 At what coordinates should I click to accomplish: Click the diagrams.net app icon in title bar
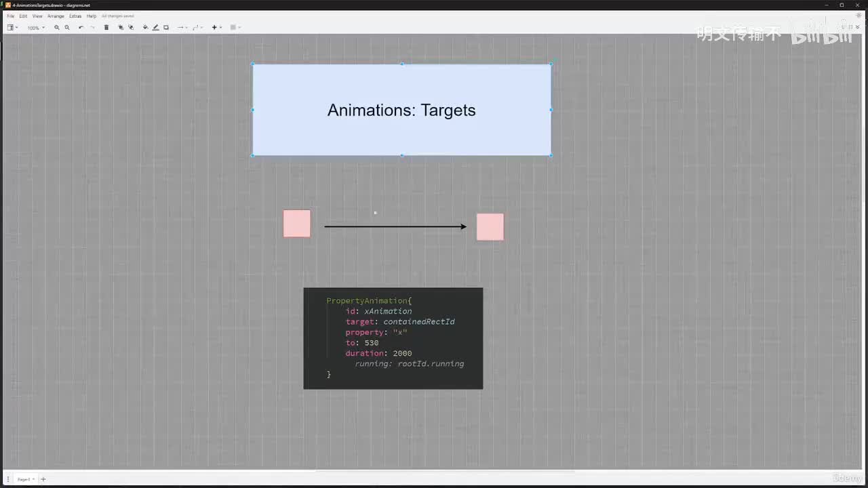pyautogui.click(x=7, y=5)
